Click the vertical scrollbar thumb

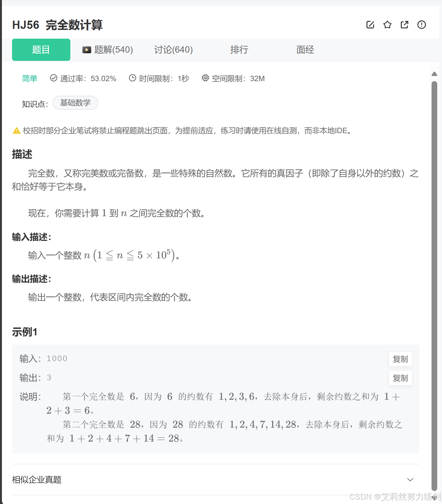[x=434, y=286]
